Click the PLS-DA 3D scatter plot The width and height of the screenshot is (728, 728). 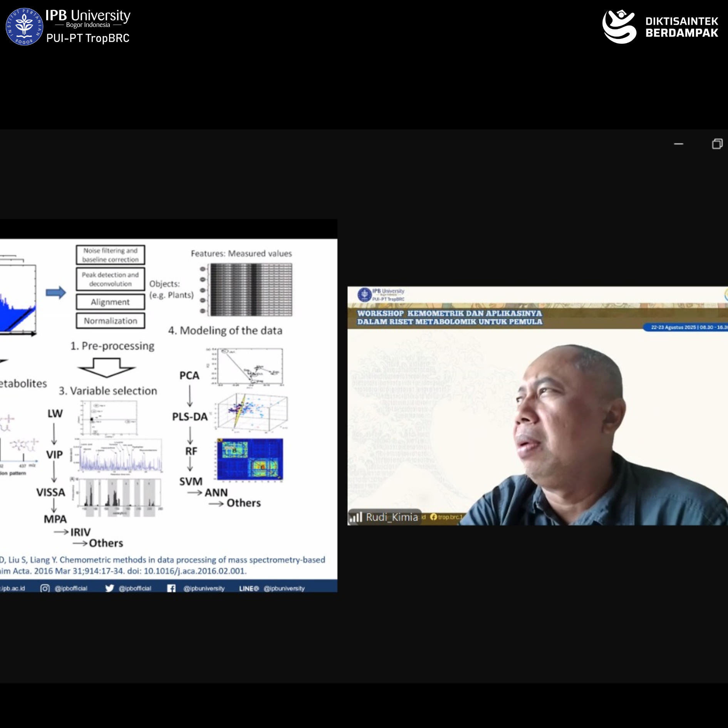(252, 412)
